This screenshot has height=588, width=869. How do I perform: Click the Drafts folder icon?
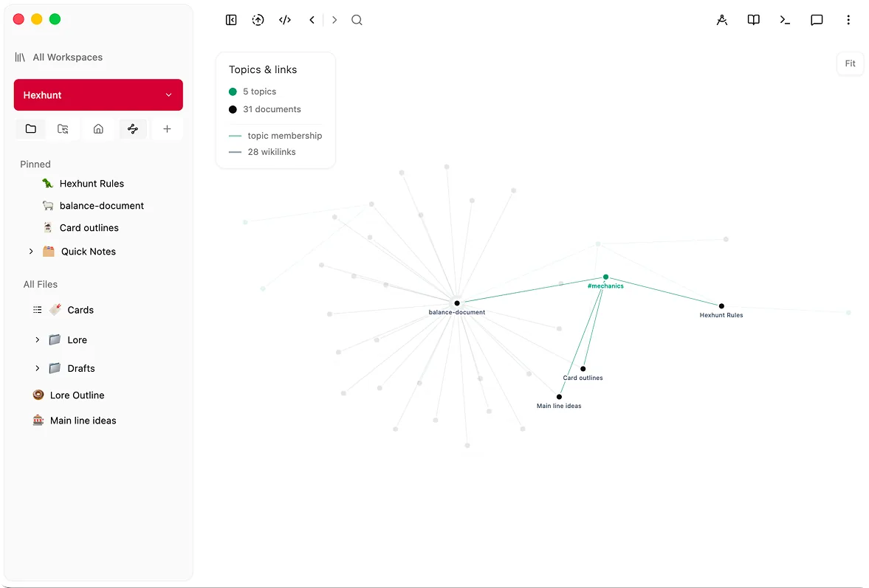pyautogui.click(x=55, y=368)
